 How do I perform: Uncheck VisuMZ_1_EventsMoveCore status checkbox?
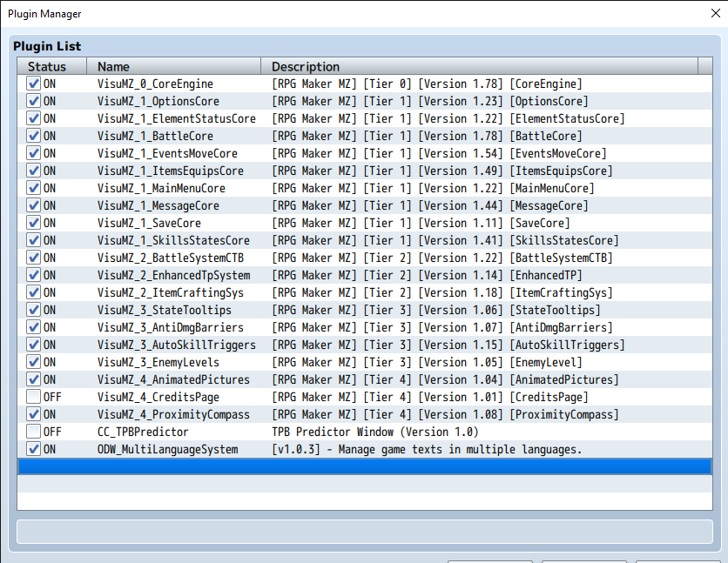[33, 153]
